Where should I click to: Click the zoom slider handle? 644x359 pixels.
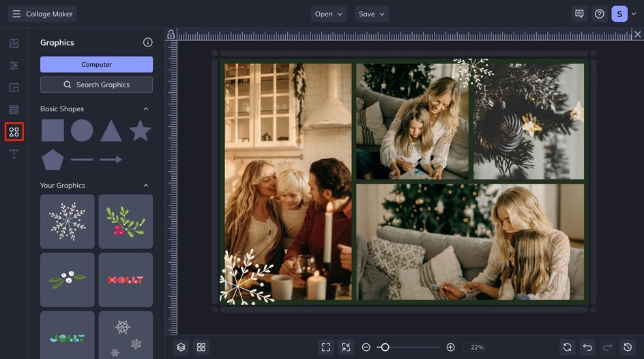(x=385, y=347)
